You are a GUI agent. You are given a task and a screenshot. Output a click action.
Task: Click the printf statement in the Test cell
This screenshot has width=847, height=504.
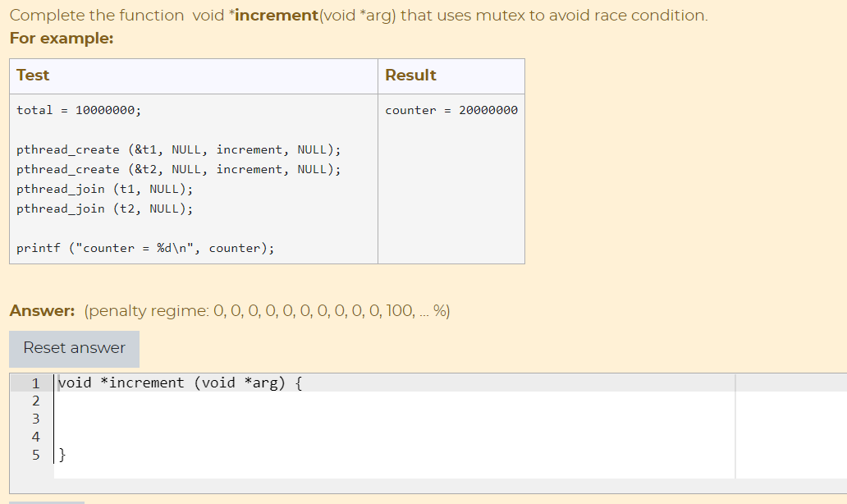tap(144, 247)
